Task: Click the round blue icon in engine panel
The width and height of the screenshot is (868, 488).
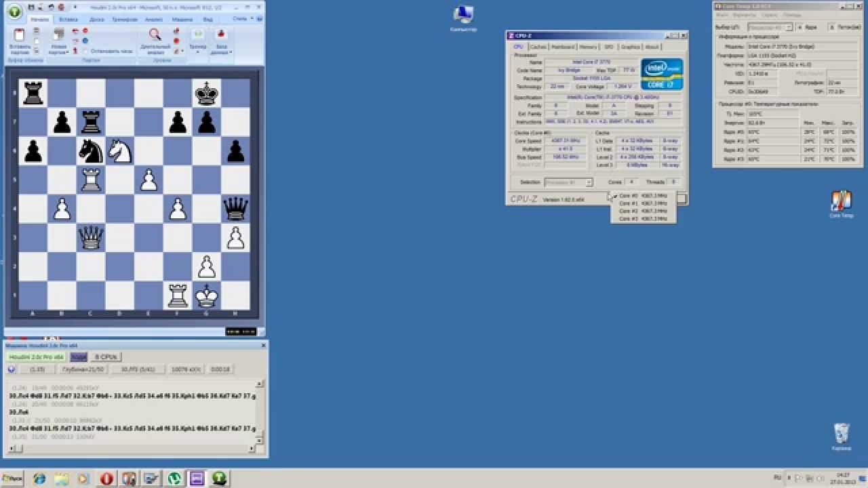Action: pyautogui.click(x=12, y=369)
